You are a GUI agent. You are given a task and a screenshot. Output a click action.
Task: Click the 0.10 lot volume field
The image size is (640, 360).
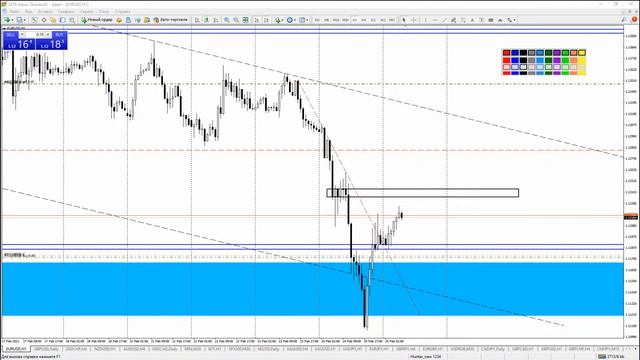[x=36, y=35]
